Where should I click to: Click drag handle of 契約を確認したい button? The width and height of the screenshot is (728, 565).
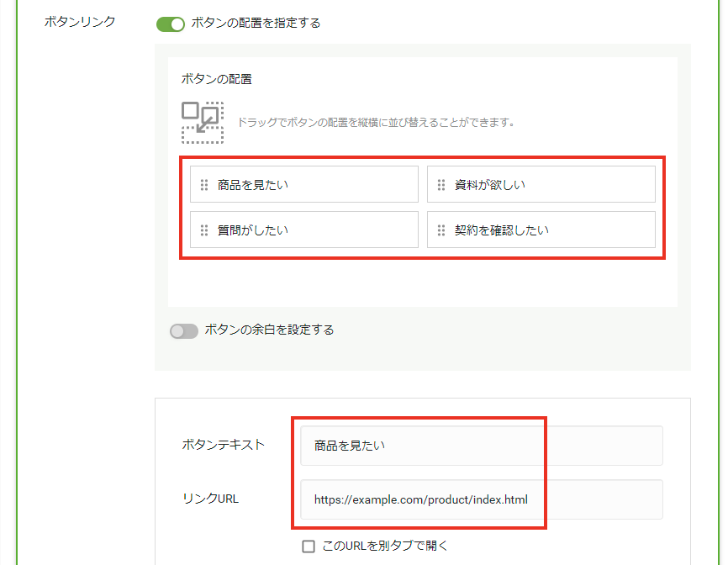[x=441, y=230]
